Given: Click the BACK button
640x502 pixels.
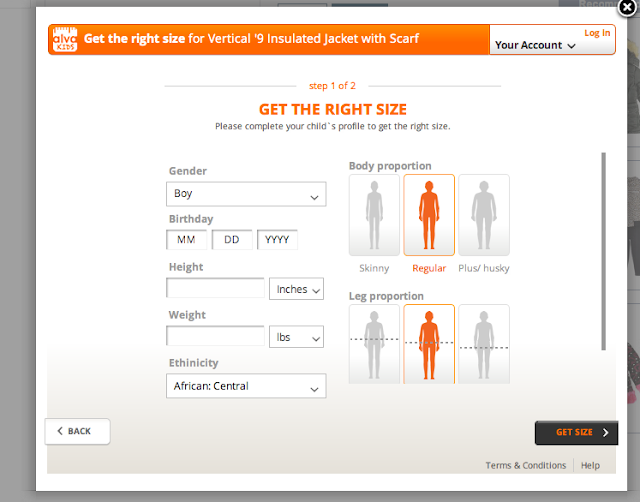Looking at the screenshot, I should (77, 431).
